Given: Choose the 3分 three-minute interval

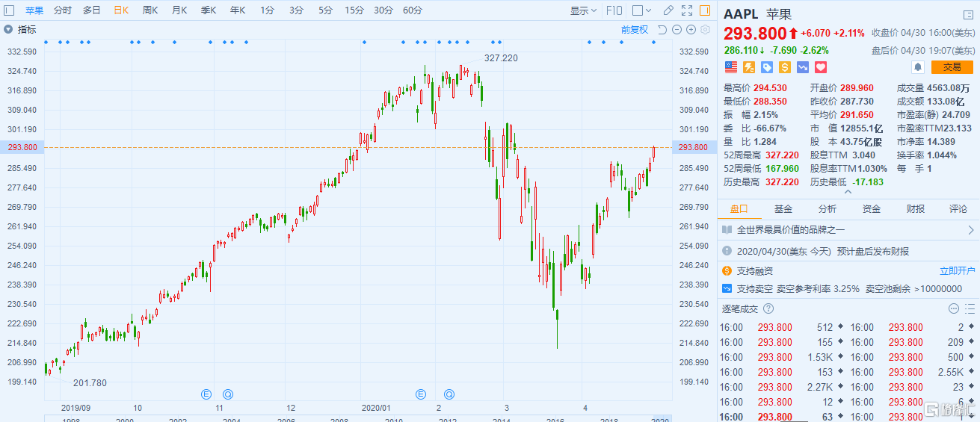Looking at the screenshot, I should [x=296, y=10].
